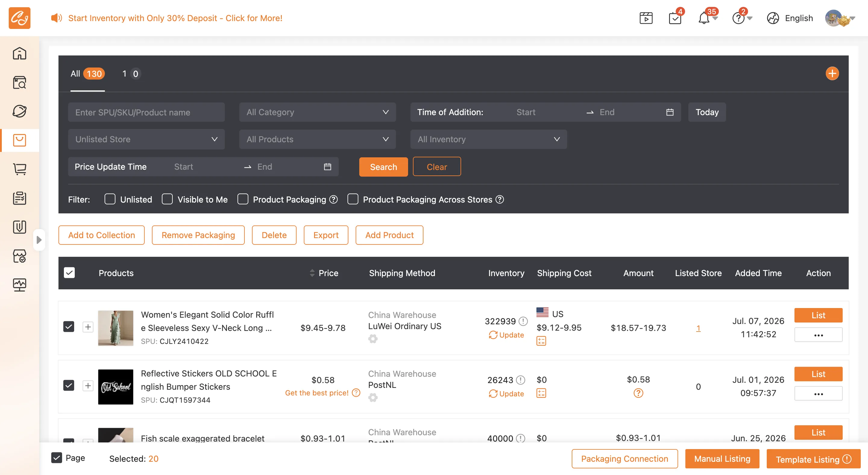This screenshot has height=475, width=868.
Task: Toggle the Product Packaging checkbox
Action: pyautogui.click(x=243, y=199)
